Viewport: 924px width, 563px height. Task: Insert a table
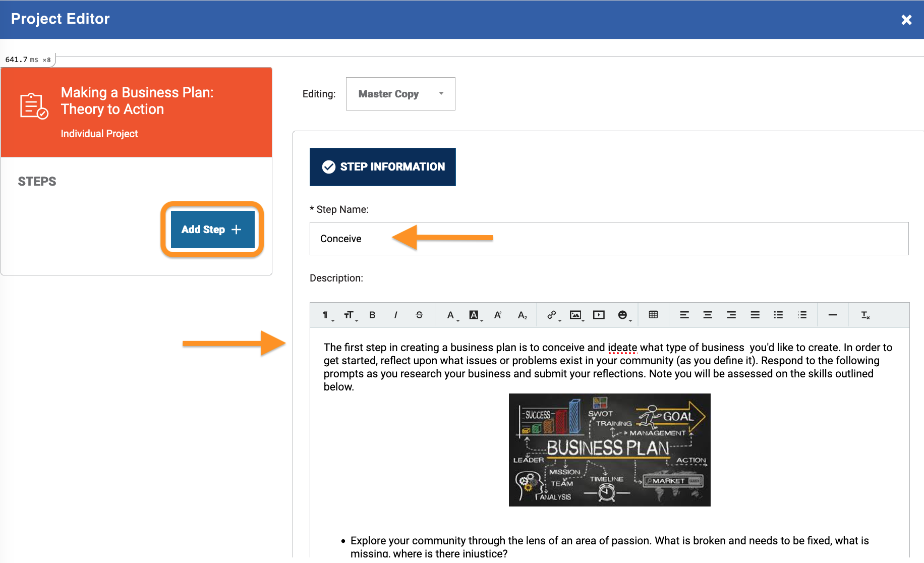(x=653, y=315)
